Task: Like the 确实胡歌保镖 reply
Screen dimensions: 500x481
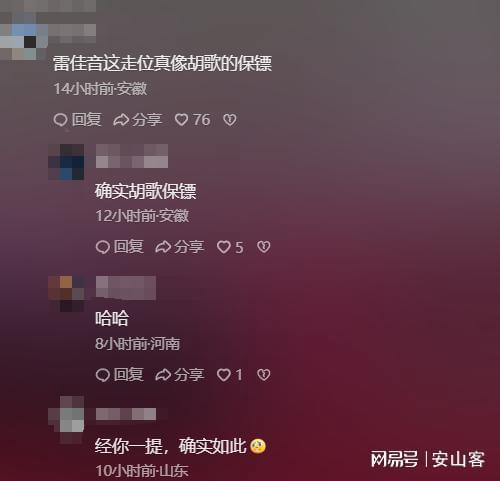Action: coord(230,247)
